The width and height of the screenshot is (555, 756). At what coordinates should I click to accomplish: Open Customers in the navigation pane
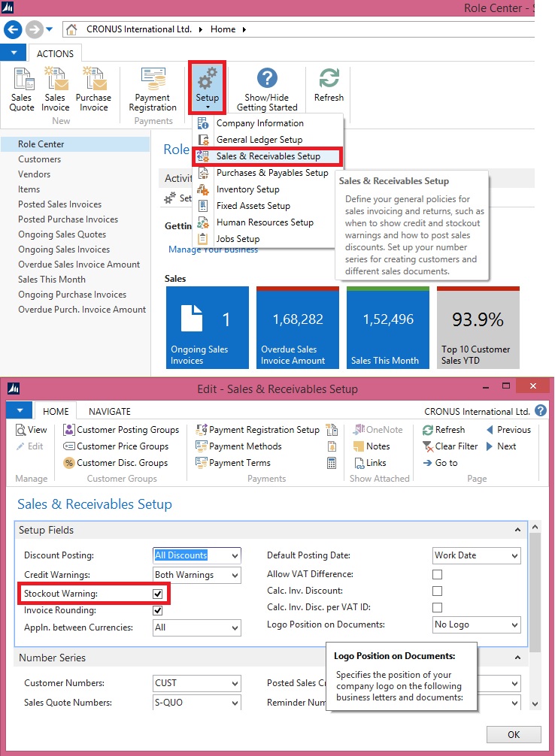[x=40, y=159]
